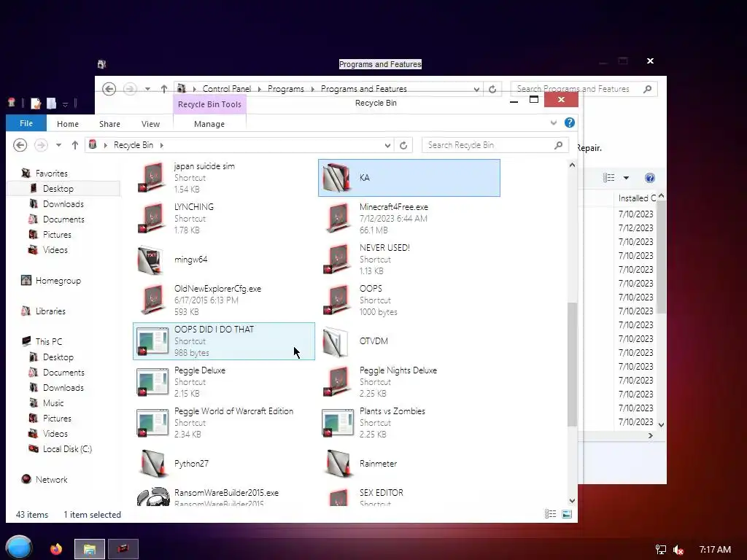Open Homegroup in the navigation pane
The width and height of the screenshot is (747, 560).
pos(58,281)
